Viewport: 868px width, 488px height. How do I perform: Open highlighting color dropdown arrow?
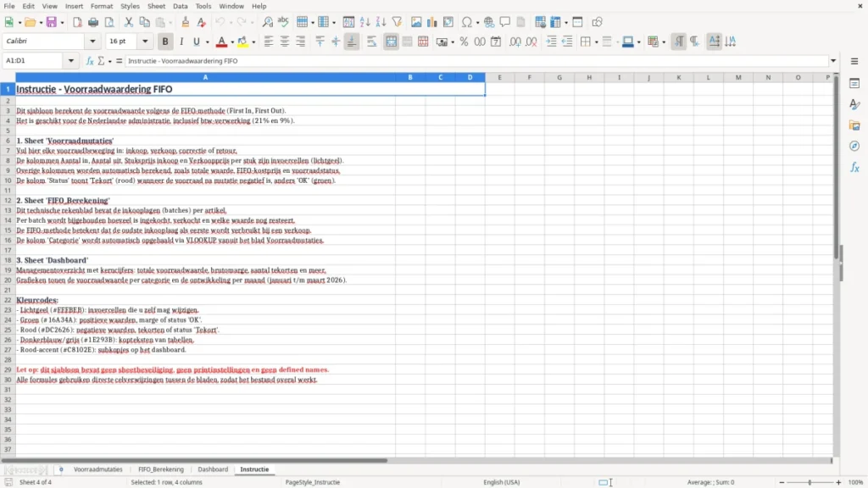tap(253, 42)
